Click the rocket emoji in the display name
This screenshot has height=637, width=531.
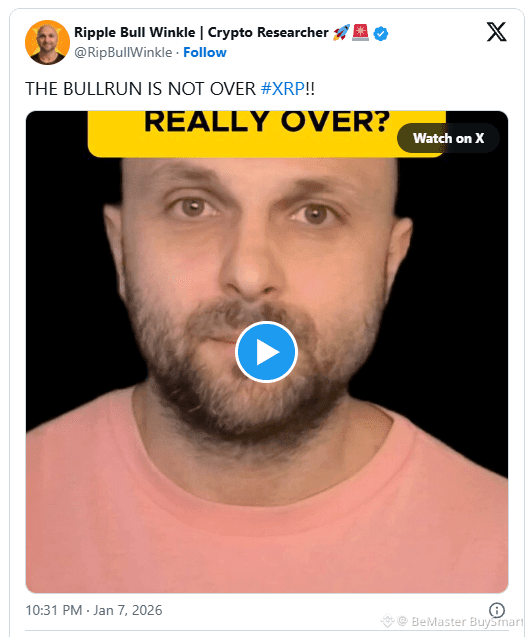point(341,32)
